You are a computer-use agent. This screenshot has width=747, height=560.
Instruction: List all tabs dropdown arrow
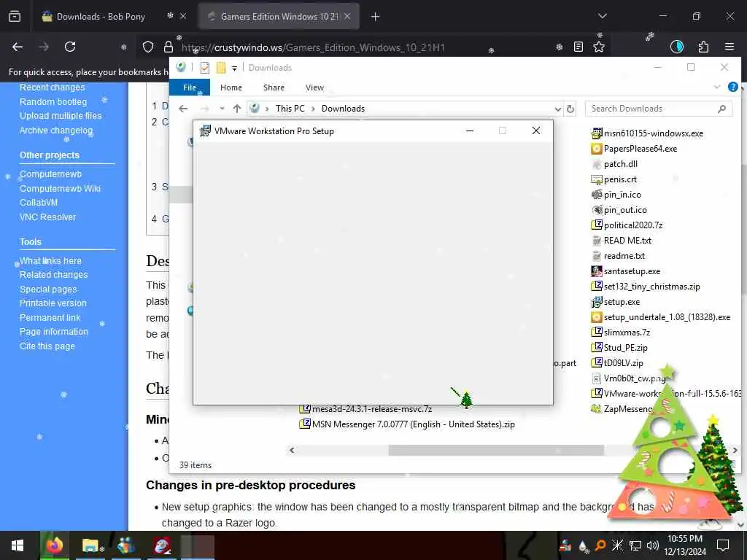pos(602,16)
